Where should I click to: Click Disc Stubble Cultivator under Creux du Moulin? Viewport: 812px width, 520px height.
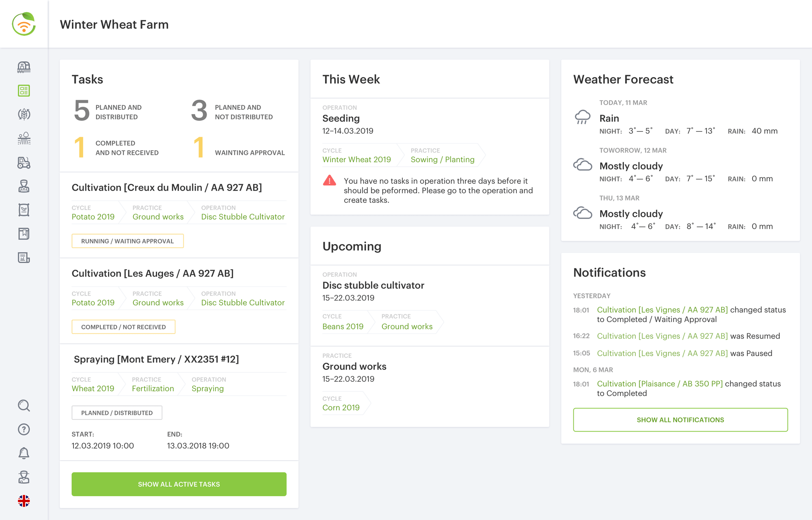pos(243,217)
